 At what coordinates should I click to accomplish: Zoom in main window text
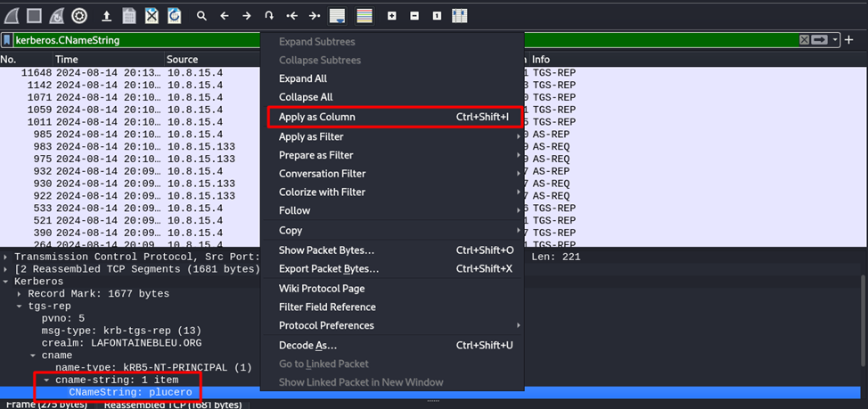(392, 17)
